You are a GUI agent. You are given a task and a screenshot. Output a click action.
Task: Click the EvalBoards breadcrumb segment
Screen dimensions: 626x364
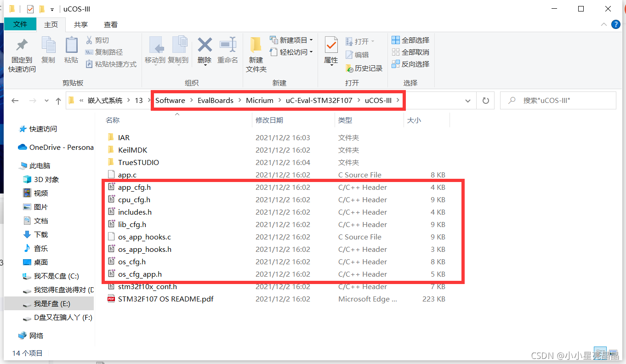[x=216, y=101]
